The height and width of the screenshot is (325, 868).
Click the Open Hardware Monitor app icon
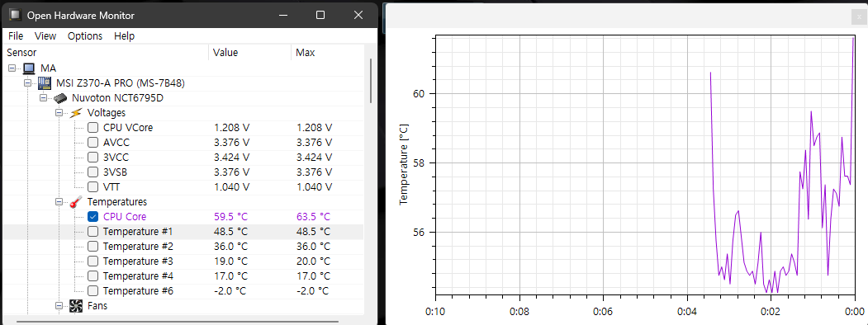click(15, 15)
